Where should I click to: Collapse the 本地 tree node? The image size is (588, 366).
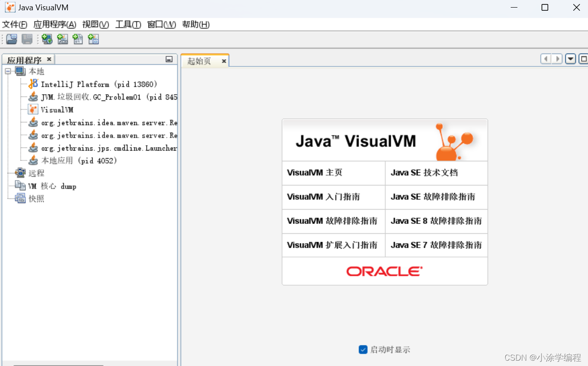point(8,71)
